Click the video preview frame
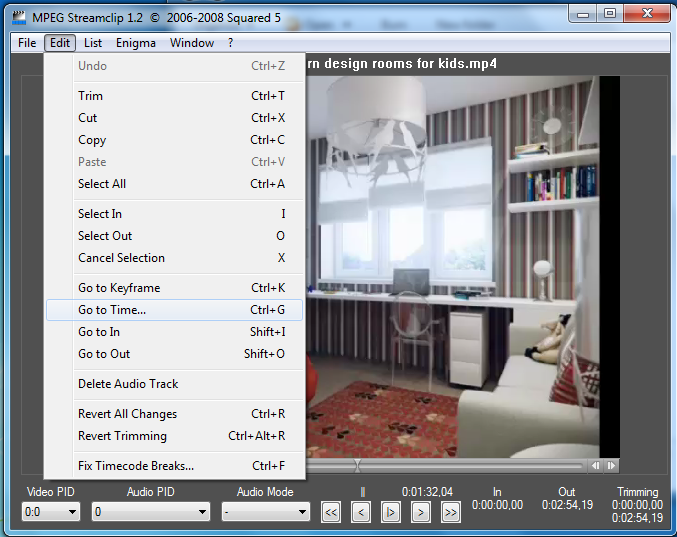Viewport: 677px width, 537px height. (x=463, y=267)
